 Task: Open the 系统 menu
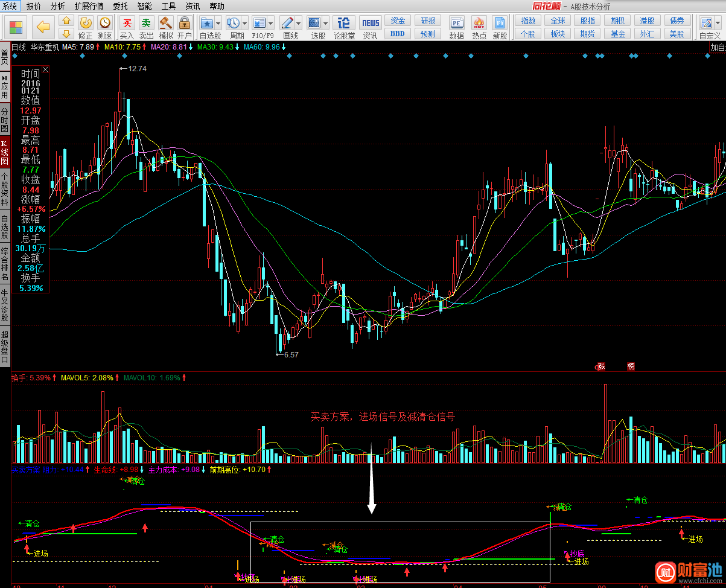pos(10,6)
